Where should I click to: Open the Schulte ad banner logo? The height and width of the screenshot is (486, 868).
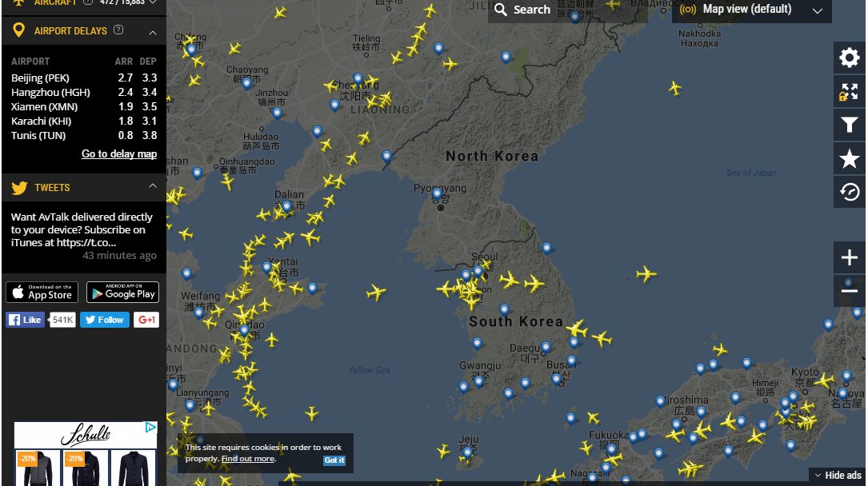click(86, 435)
